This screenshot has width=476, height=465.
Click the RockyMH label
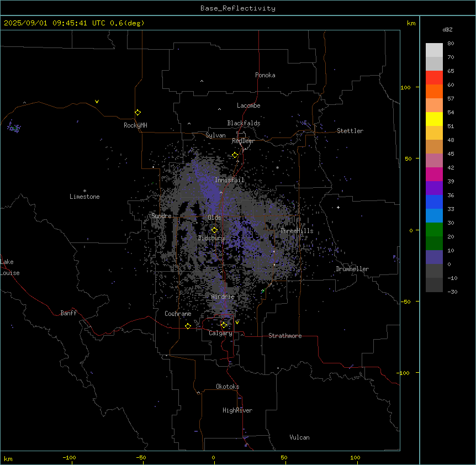(x=135, y=125)
